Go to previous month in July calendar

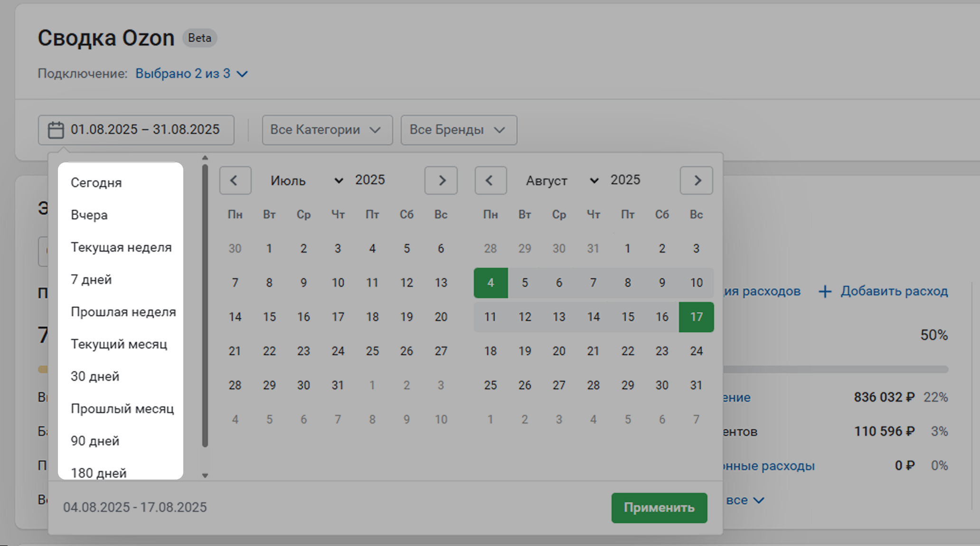[235, 180]
